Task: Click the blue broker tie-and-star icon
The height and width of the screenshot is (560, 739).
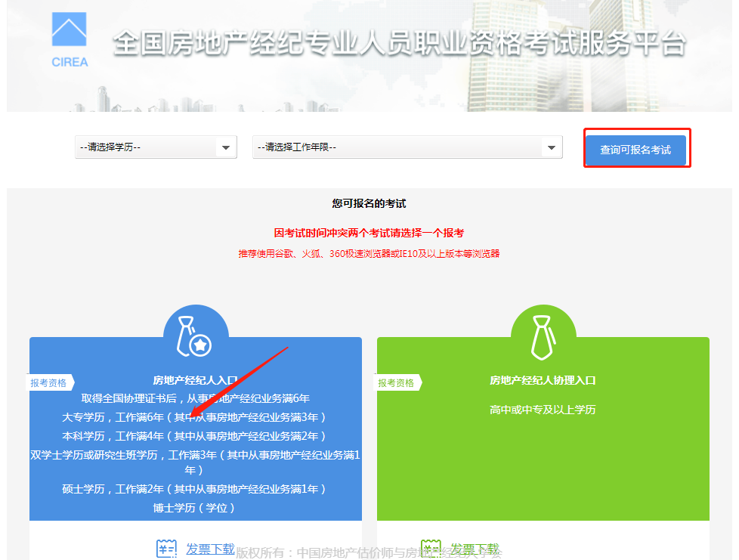Action: [x=195, y=336]
